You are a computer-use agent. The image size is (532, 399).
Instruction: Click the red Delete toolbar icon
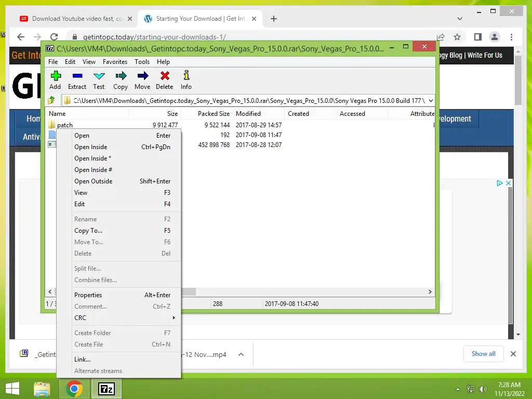[165, 75]
